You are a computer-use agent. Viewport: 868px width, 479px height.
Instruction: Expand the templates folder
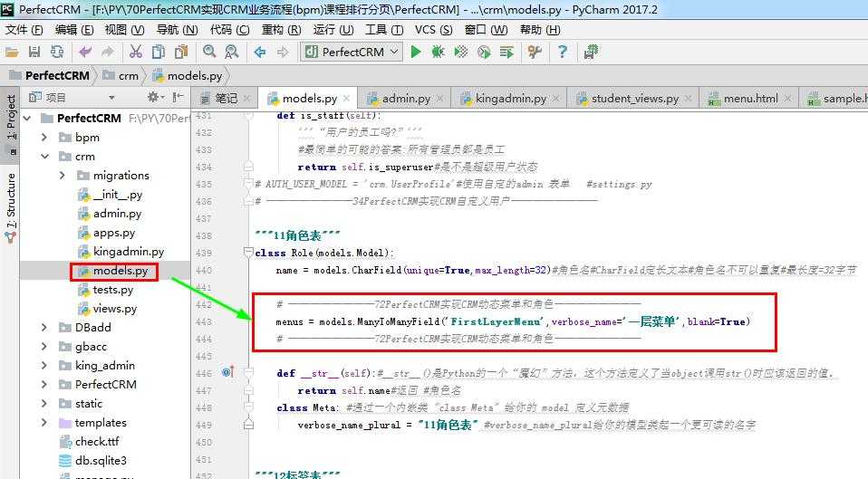pos(44,423)
